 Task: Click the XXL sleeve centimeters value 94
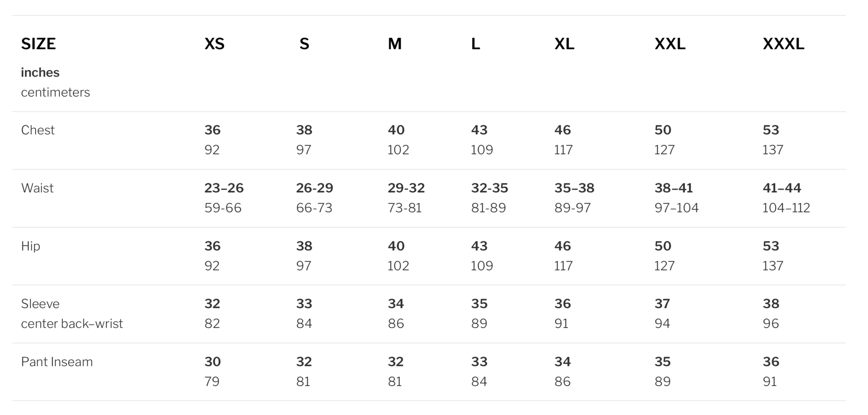tap(662, 324)
